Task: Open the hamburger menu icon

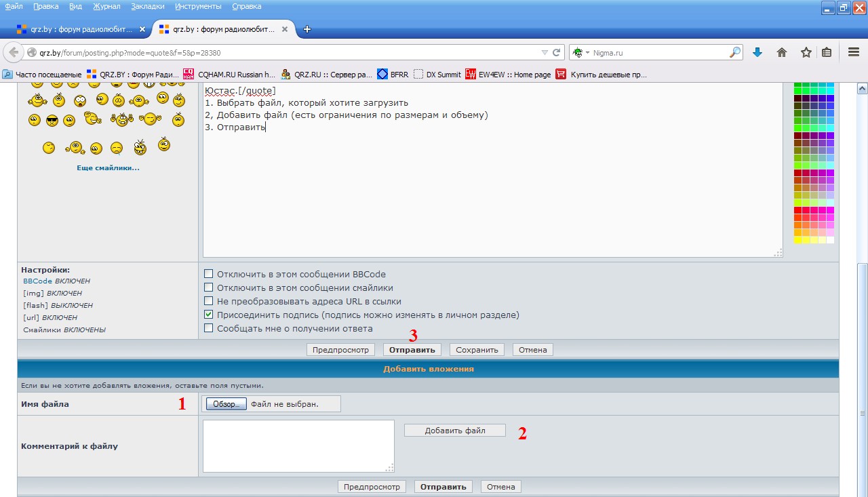Action: click(x=854, y=52)
